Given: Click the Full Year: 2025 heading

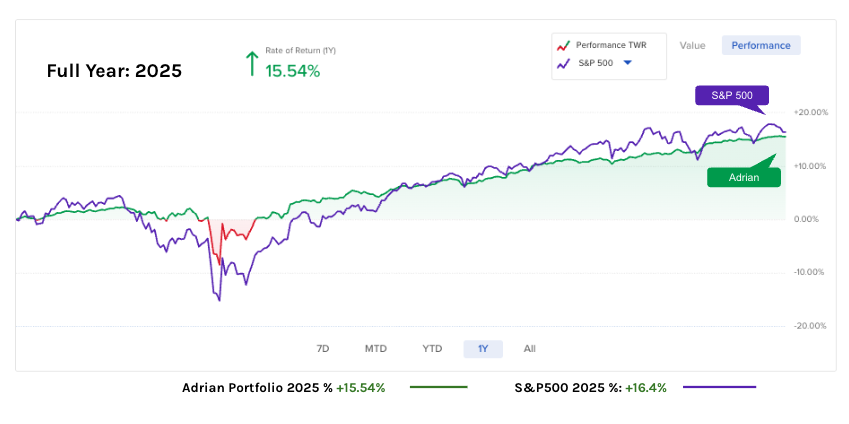Looking at the screenshot, I should pos(114,72).
